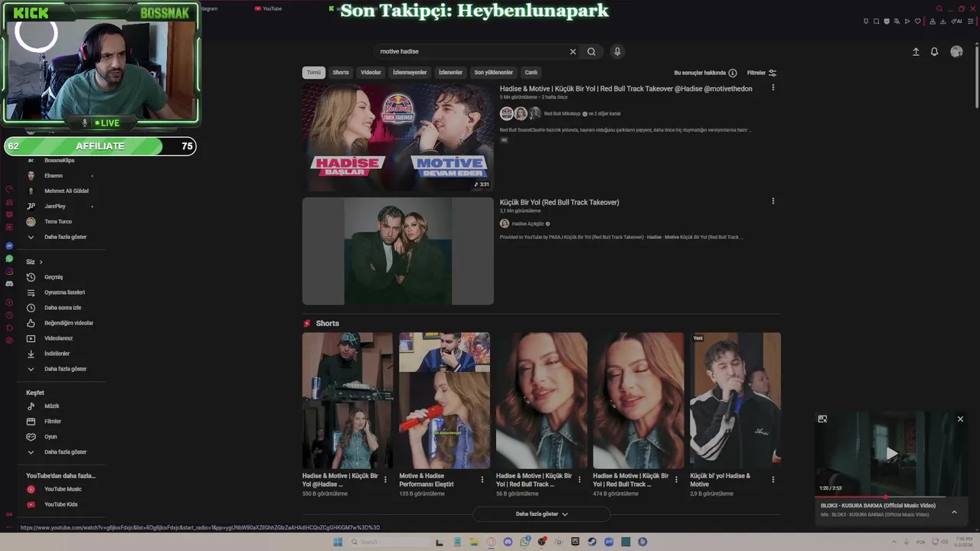The width and height of the screenshot is (980, 551).
Task: Select the Canlı filter chip
Action: point(531,73)
